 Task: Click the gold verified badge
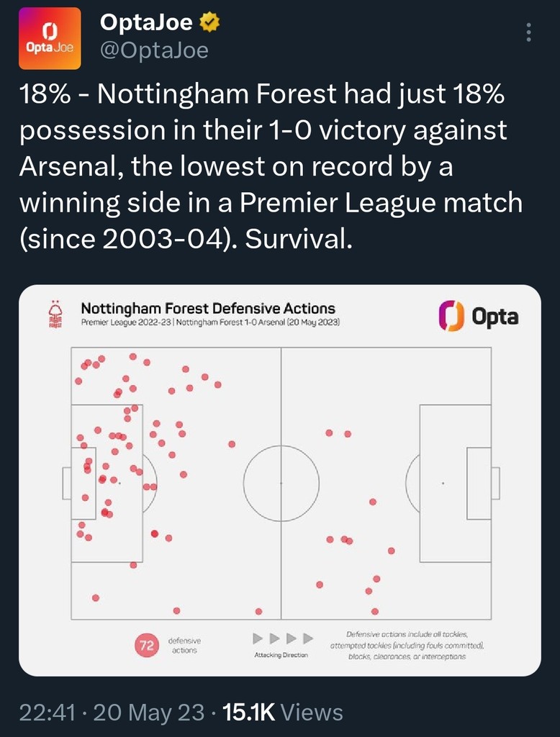tap(209, 23)
